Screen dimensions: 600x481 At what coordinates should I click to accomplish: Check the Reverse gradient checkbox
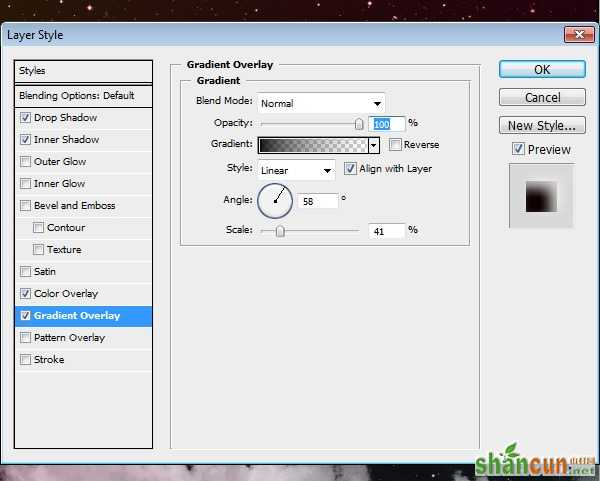[x=395, y=145]
